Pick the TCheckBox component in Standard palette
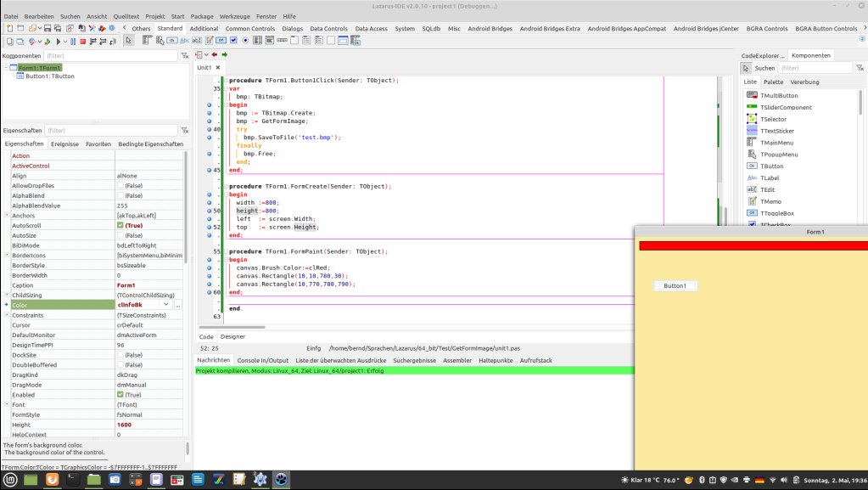This screenshot has width=868, height=490. (x=233, y=41)
